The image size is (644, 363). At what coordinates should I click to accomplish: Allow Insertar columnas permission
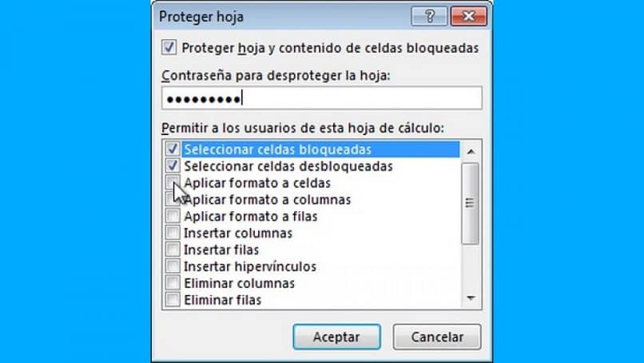point(173,233)
